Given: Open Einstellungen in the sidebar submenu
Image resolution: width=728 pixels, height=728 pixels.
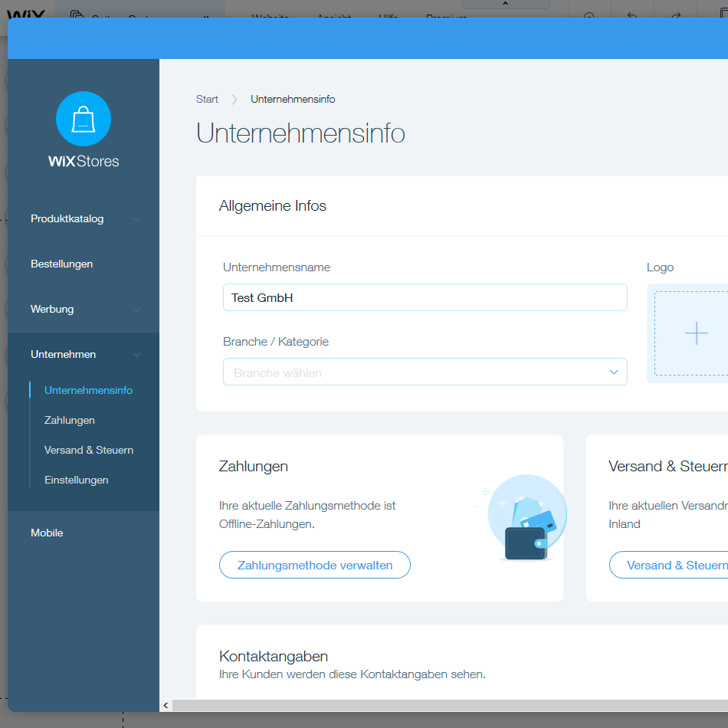Looking at the screenshot, I should 77,480.
